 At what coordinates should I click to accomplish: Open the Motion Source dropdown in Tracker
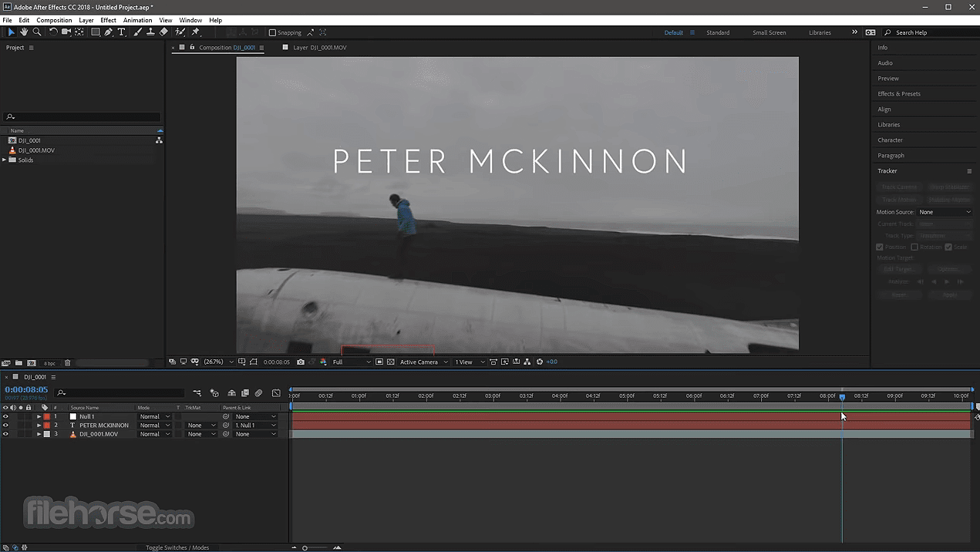coord(945,212)
